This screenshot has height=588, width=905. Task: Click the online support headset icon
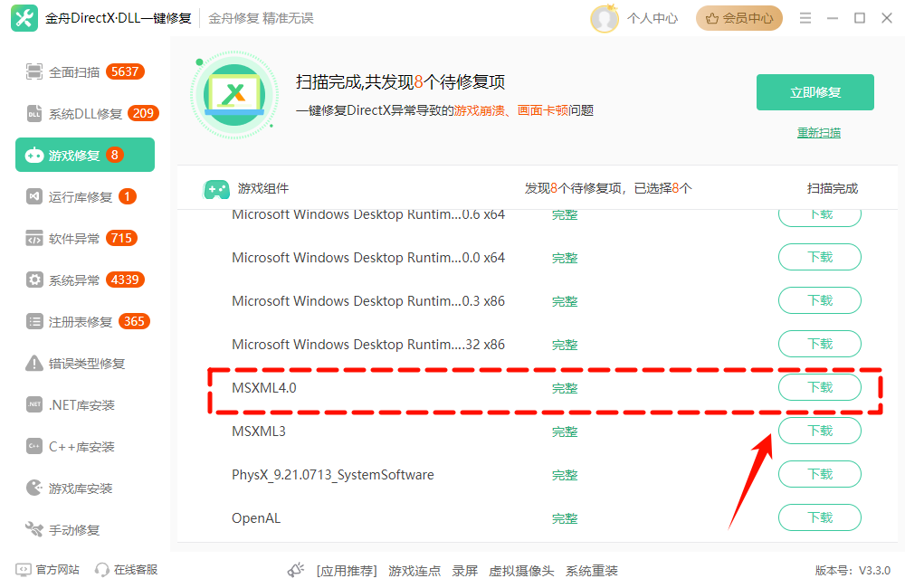tap(102, 570)
